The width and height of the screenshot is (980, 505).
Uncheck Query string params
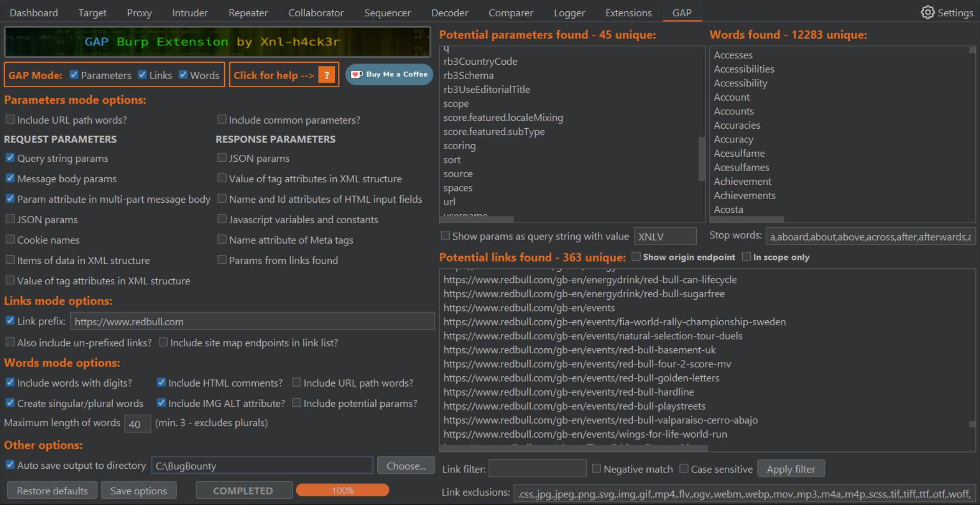[10, 158]
